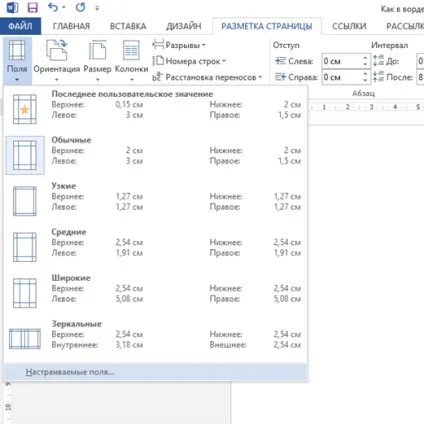Click the Номера строк line numbers icon
Viewport: 424px width, 424px height.
point(158,61)
